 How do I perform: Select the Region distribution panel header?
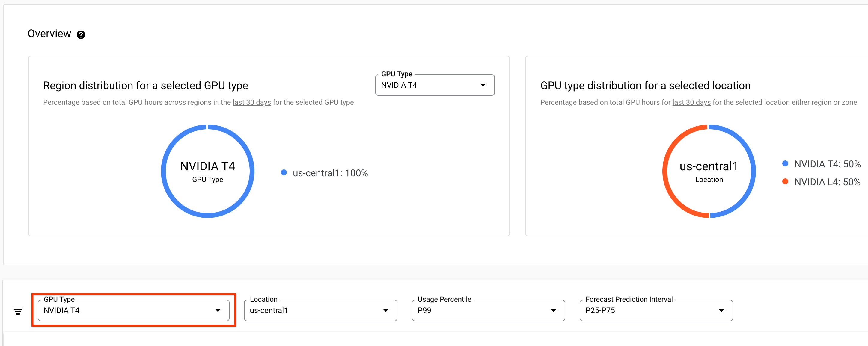click(146, 85)
